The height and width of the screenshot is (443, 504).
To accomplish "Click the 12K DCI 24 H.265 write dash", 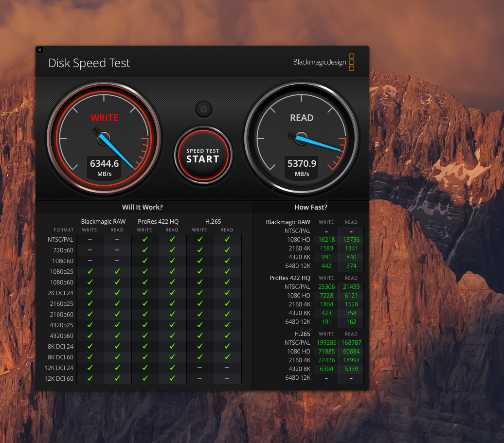I will (199, 368).
